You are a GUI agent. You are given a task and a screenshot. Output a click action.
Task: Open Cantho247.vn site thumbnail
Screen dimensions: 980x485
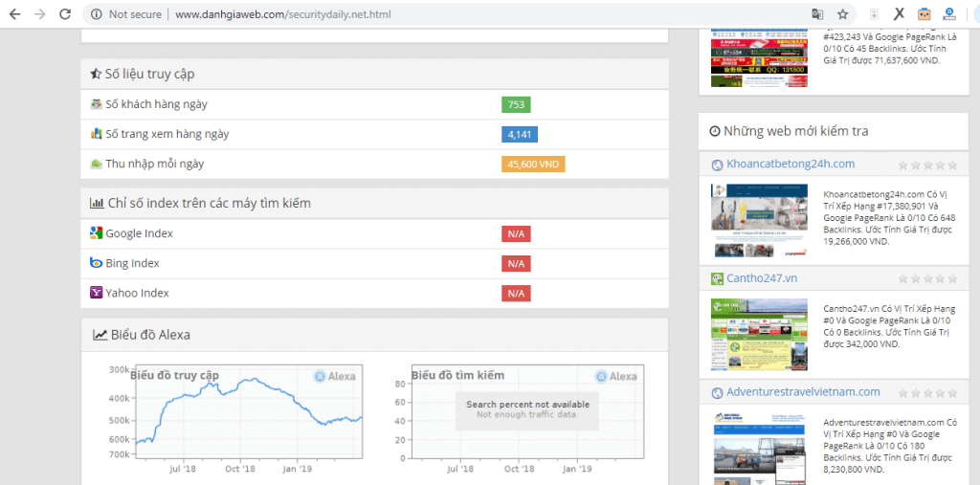tap(759, 335)
